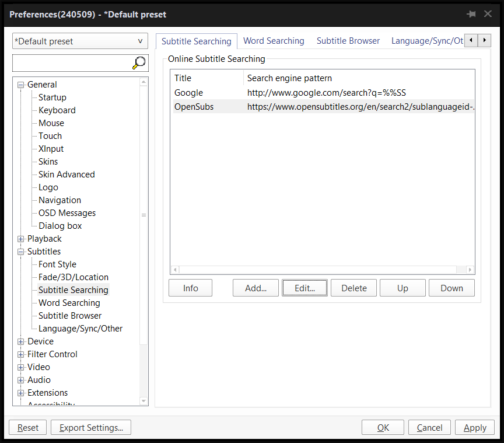The height and width of the screenshot is (443, 504).
Task: Select the Google search engine row
Action: coord(324,93)
